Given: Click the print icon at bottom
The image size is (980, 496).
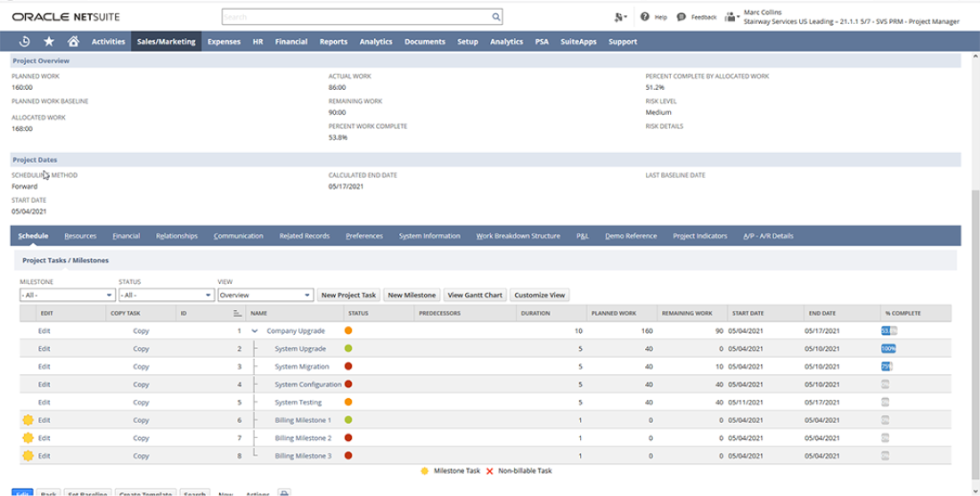Looking at the screenshot, I should pyautogui.click(x=283, y=492).
